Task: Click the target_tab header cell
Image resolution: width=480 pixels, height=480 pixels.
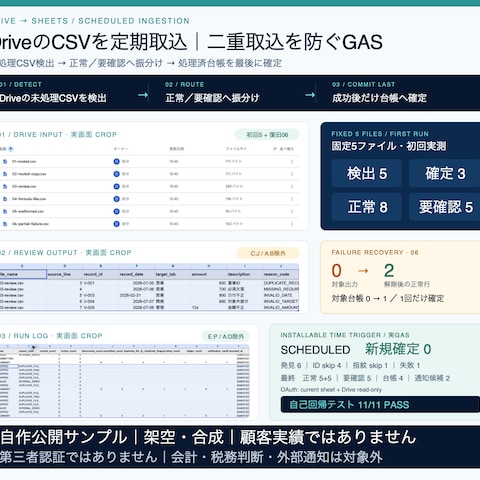Action: point(172,274)
